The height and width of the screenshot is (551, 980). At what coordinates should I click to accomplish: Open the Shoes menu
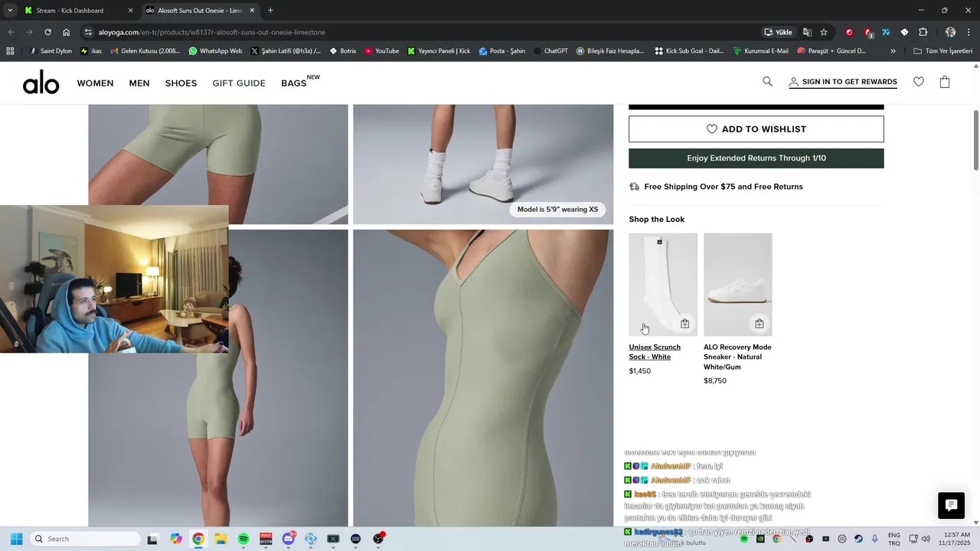tap(181, 83)
